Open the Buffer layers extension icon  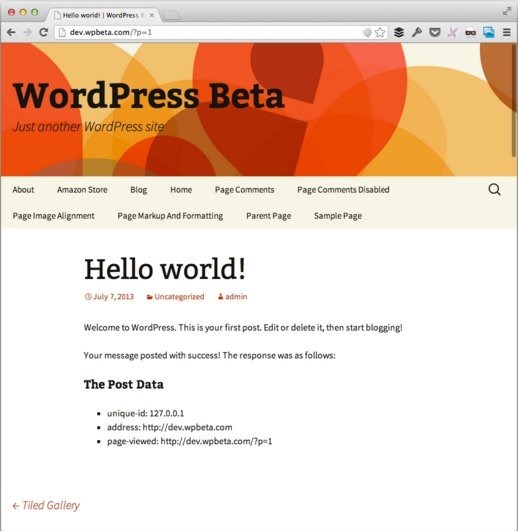[399, 33]
